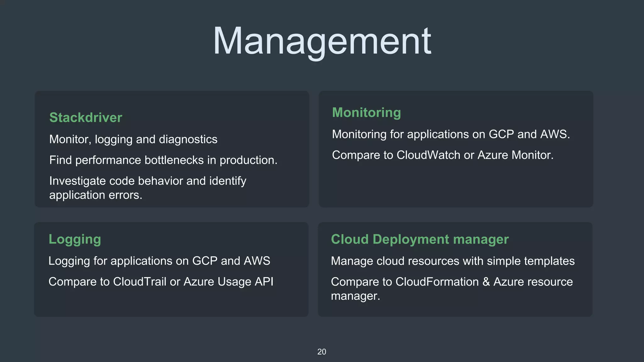The image size is (644, 362).
Task: Click 'Logging for applications on GCP and AWS'
Action: pos(159,261)
